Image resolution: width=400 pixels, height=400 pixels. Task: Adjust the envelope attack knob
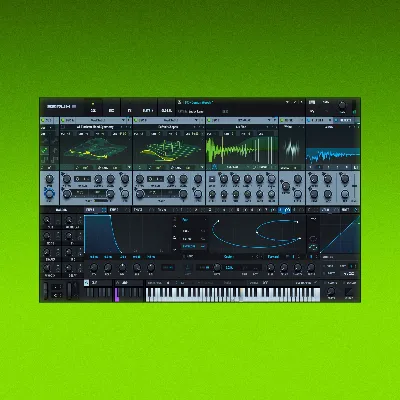94,267
